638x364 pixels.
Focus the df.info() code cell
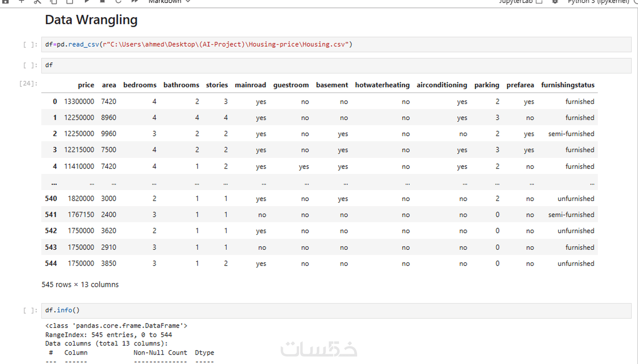coord(336,310)
